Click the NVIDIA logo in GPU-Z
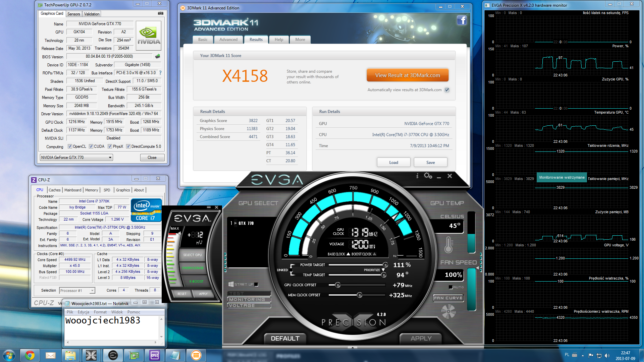 148,36
